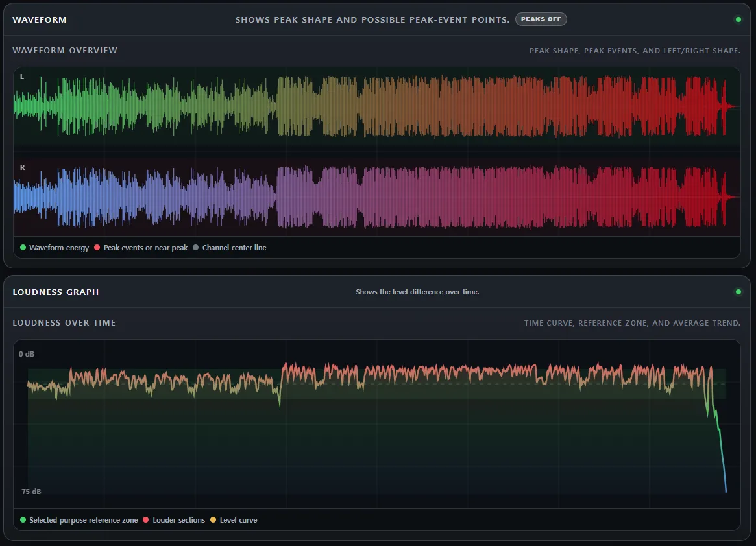
Task: Click the Level curve legend item
Action: pos(234,520)
